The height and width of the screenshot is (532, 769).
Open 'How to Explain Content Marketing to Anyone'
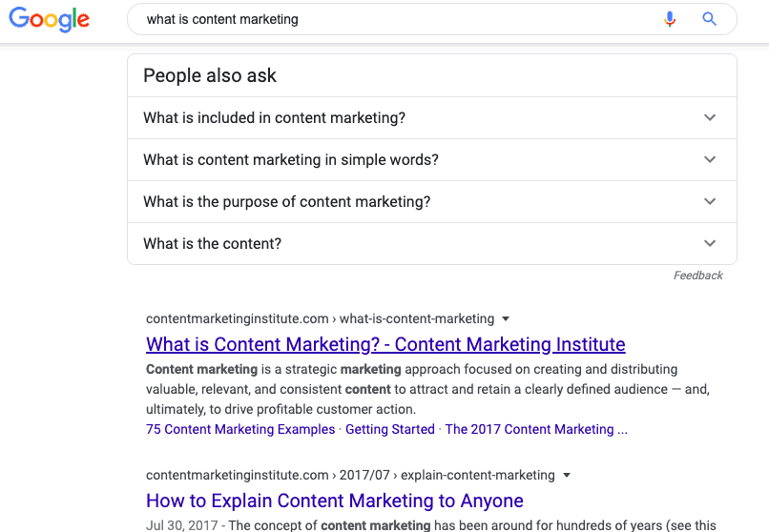[x=335, y=501]
